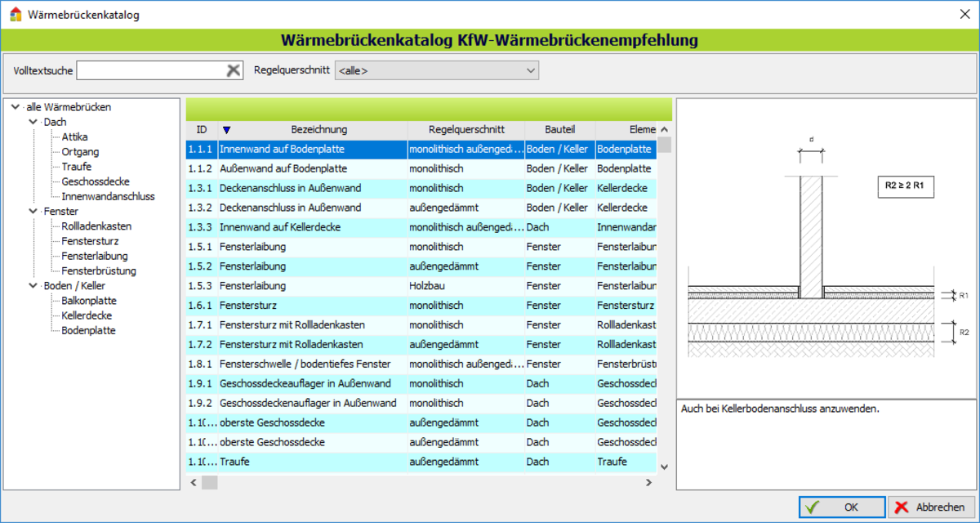The image size is (980, 523).
Task: Select the Traufe row in the table
Action: pos(421,463)
